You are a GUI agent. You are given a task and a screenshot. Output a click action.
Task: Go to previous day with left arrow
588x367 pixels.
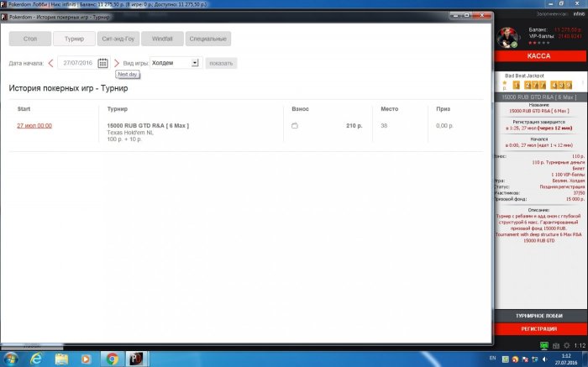pos(51,63)
